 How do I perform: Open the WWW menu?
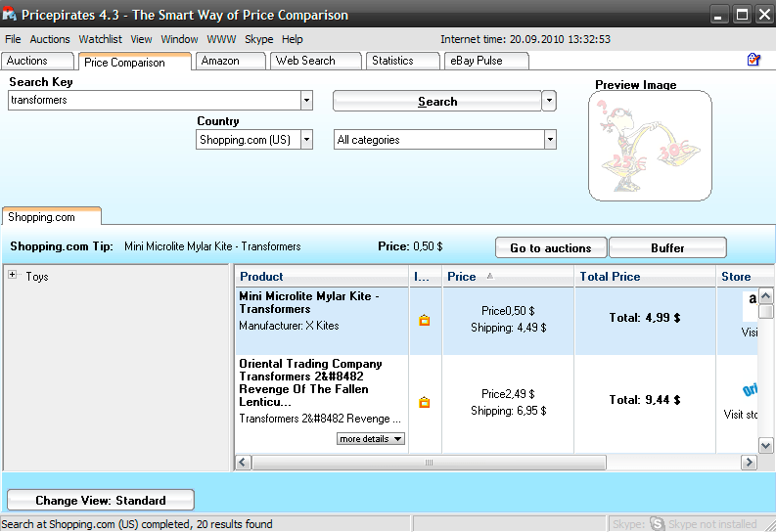(221, 39)
